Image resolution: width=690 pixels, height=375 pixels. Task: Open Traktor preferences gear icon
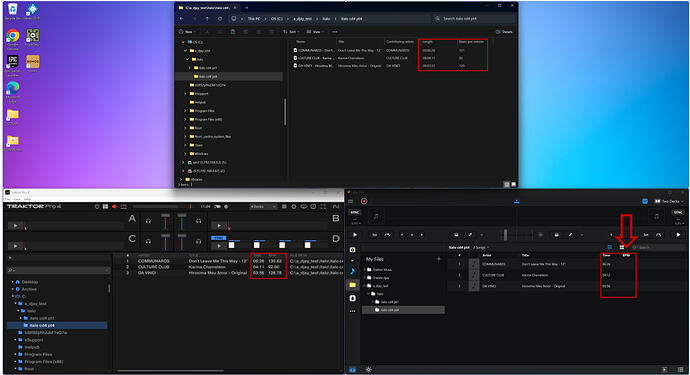click(x=294, y=206)
